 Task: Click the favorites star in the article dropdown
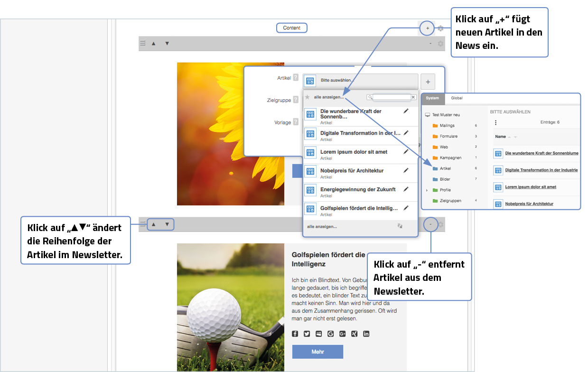[307, 97]
